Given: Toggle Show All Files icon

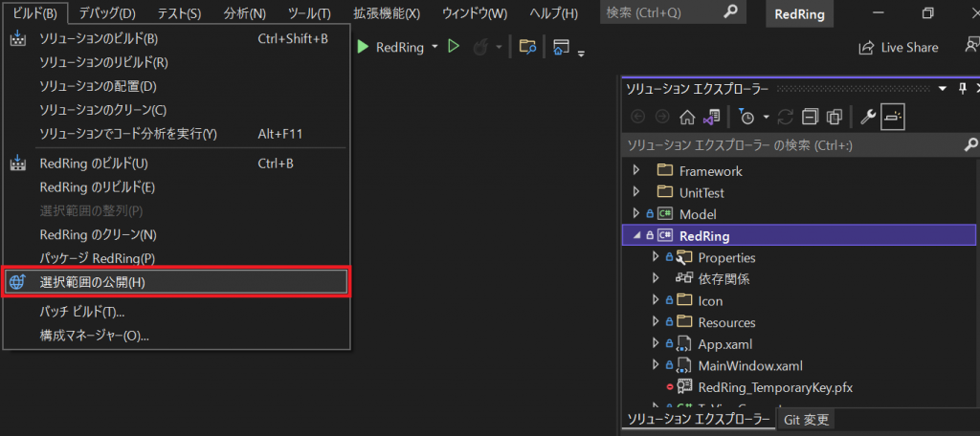Looking at the screenshot, I should click(x=835, y=117).
